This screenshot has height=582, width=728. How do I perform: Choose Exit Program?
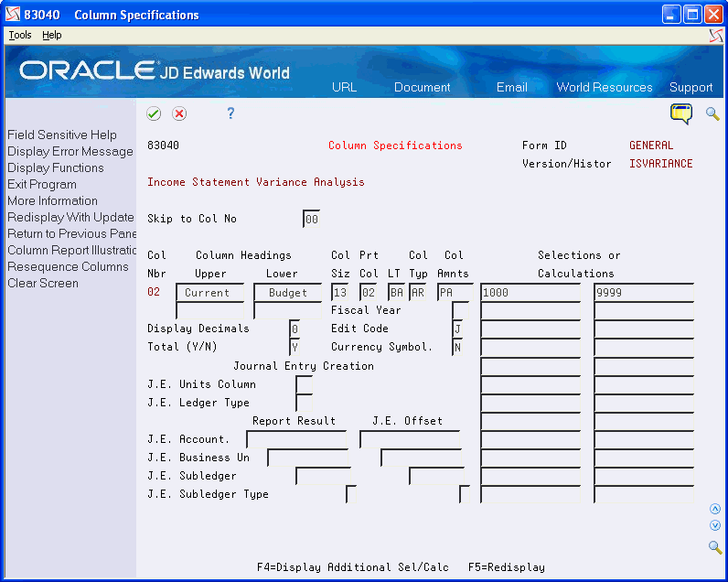pyautogui.click(x=42, y=185)
